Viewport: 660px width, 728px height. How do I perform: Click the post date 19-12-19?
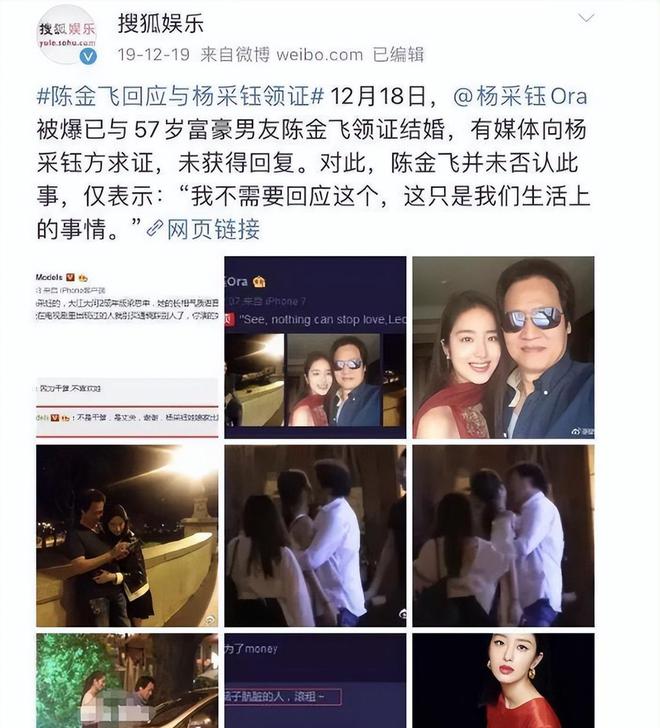click(154, 55)
